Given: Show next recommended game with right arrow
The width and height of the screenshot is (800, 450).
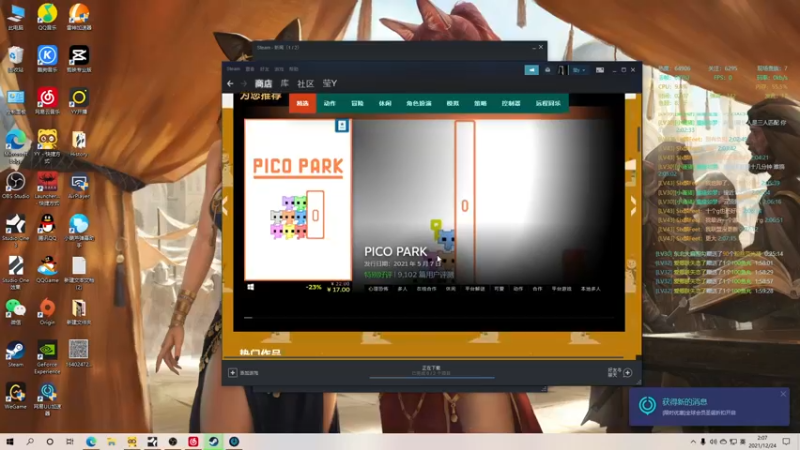Looking at the screenshot, I should (633, 206).
